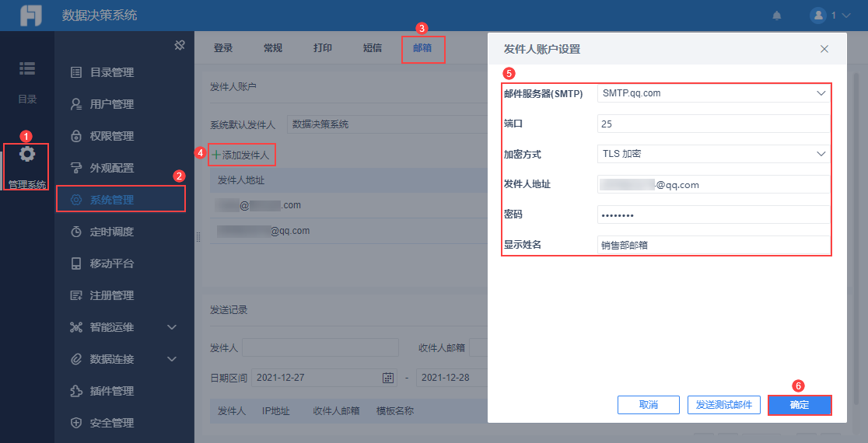Click the 定时调度 clock icon

pos(76,232)
